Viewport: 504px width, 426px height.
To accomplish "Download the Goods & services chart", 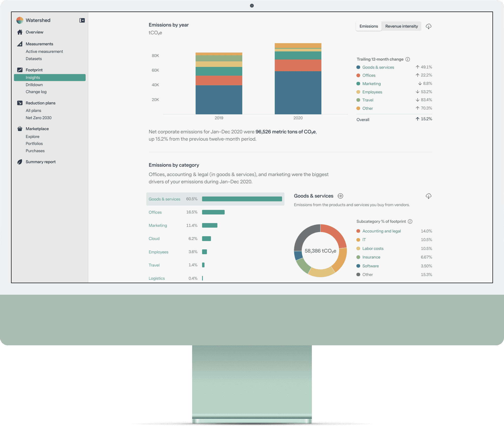I will point(429,196).
